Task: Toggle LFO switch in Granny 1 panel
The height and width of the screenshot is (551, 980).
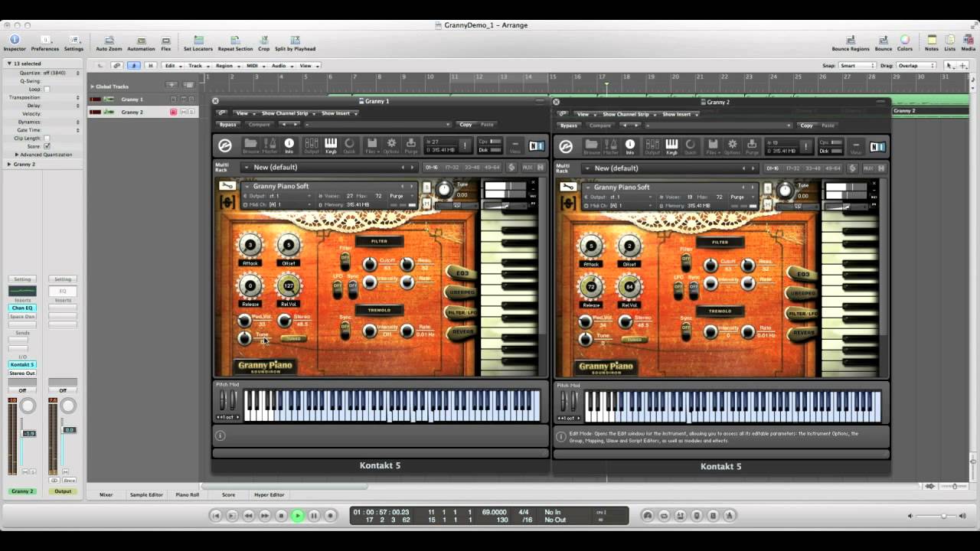Action: pyautogui.click(x=338, y=289)
